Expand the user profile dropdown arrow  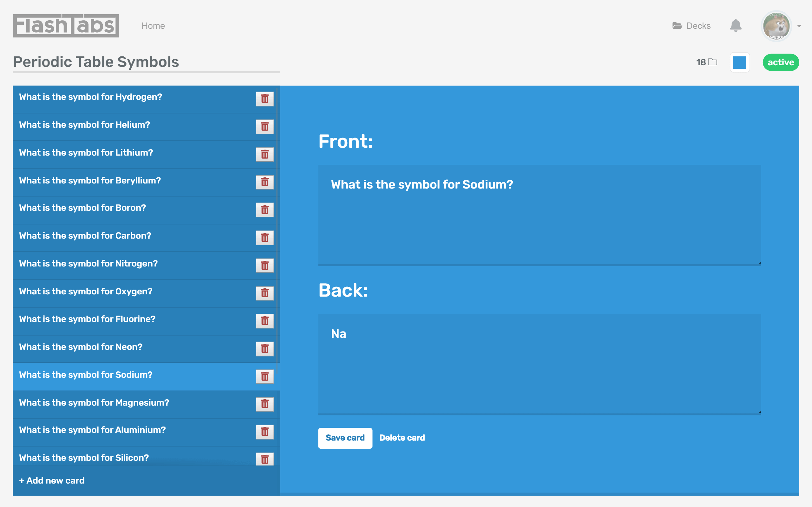[x=799, y=26]
